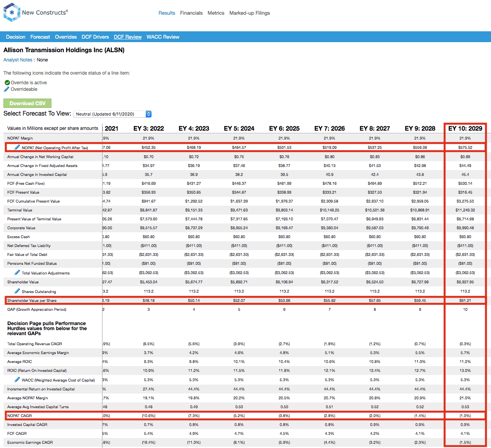Open the Results tab

(x=167, y=13)
